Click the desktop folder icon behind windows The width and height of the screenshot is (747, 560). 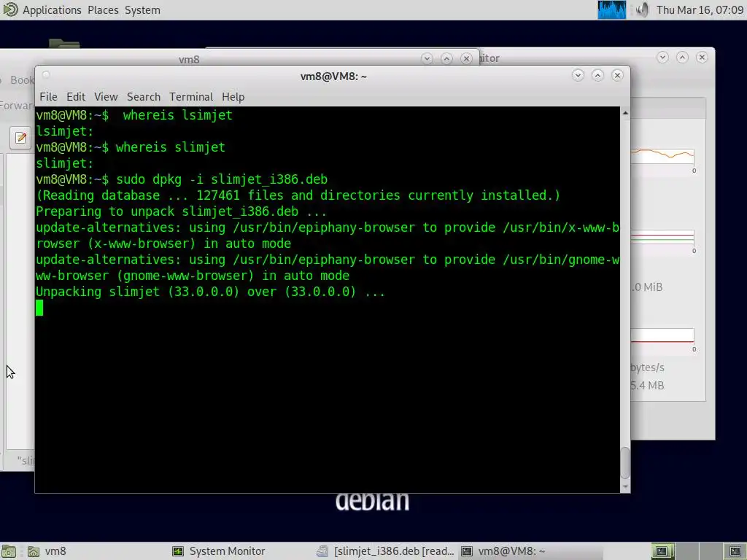pos(64,43)
